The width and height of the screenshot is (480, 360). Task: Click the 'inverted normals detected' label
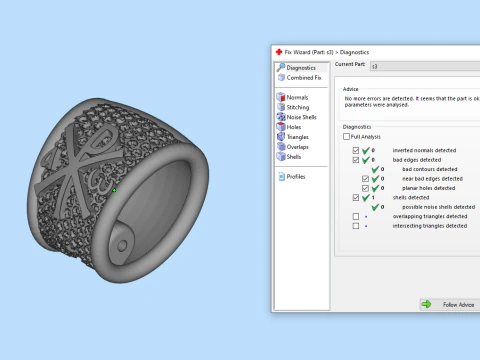click(424, 150)
